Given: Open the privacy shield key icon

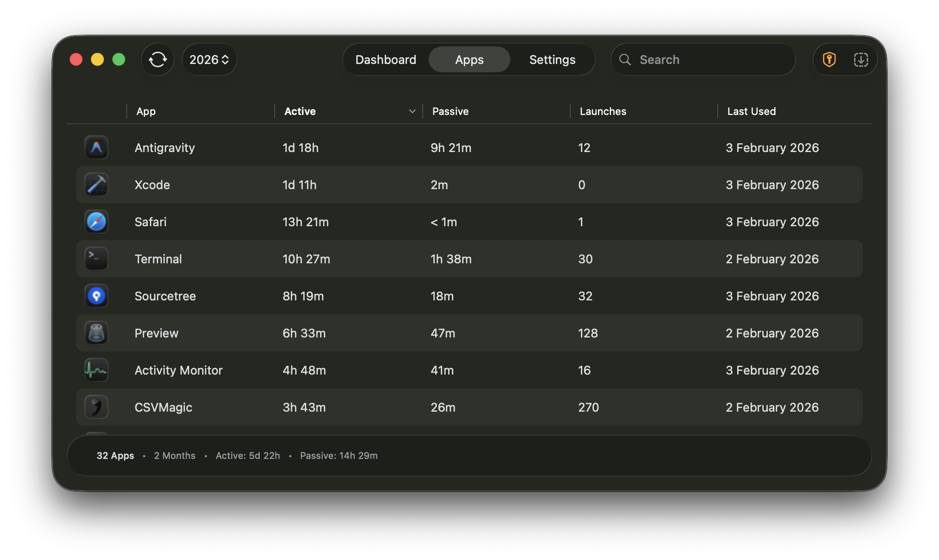Looking at the screenshot, I should (x=829, y=59).
